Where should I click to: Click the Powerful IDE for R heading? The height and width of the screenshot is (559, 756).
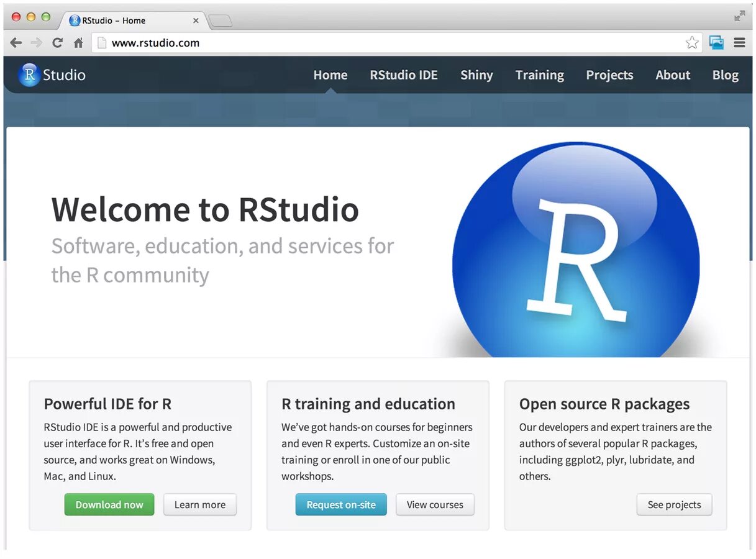[107, 404]
